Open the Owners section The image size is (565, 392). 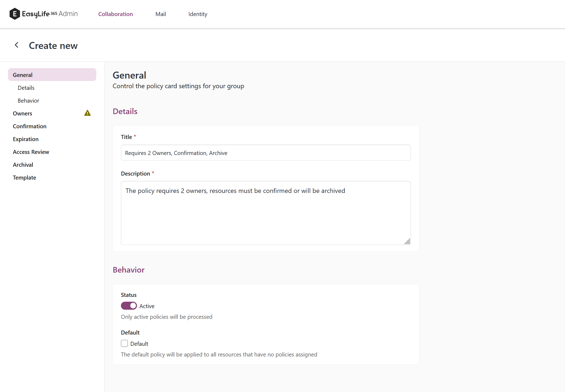coord(22,114)
